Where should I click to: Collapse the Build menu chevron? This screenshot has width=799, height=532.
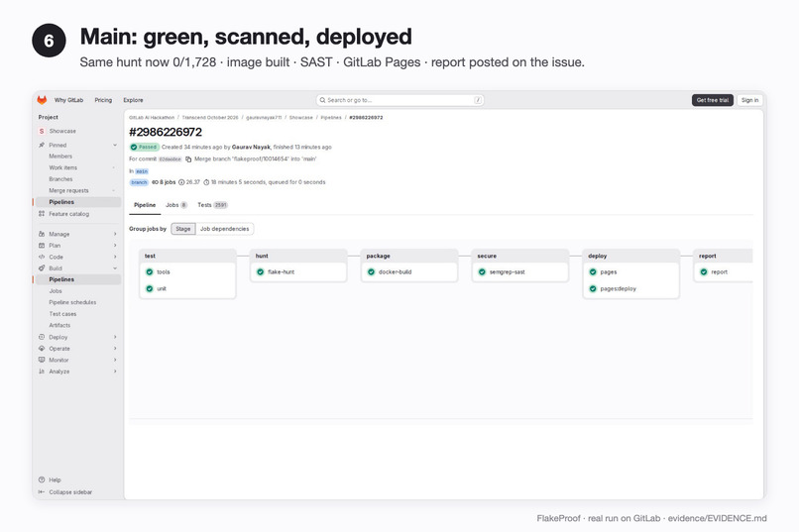[x=115, y=268]
